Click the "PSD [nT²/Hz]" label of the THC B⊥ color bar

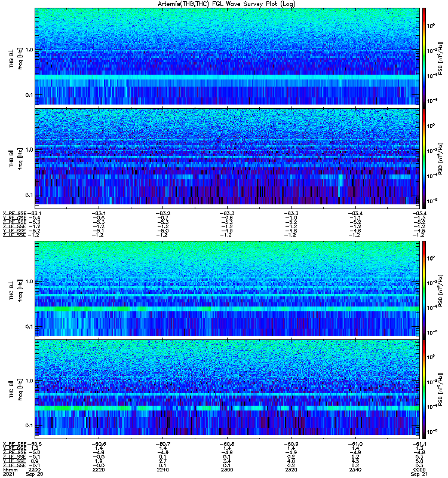440,290
